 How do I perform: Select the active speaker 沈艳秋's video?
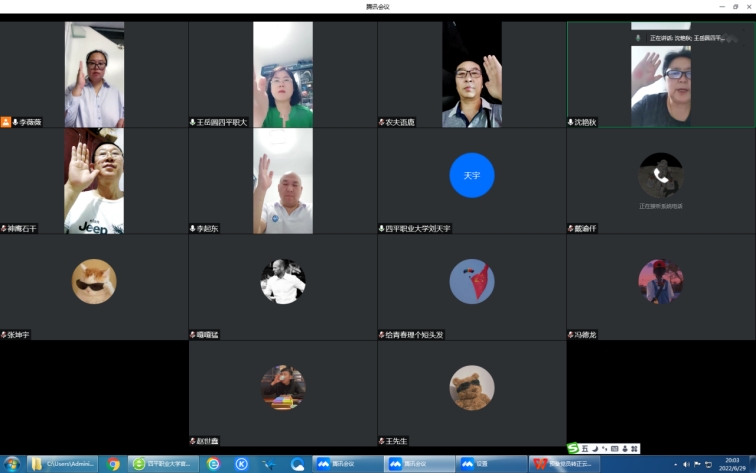[661, 74]
